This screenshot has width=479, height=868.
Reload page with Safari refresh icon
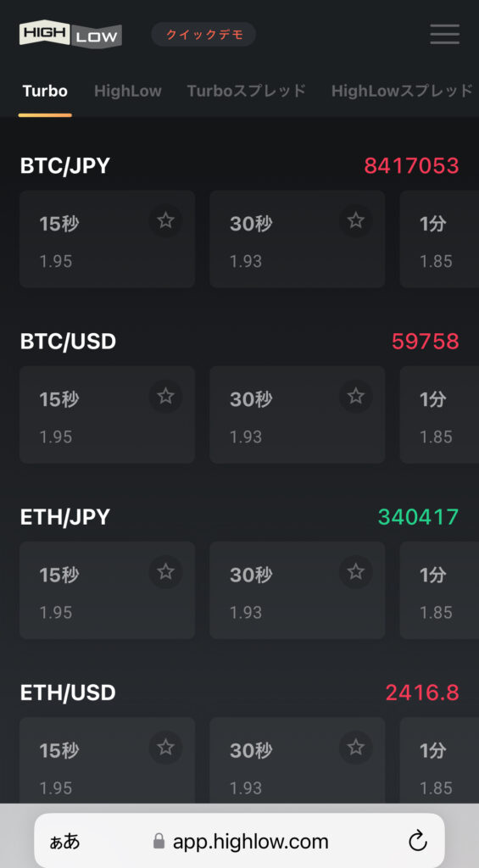coord(417,842)
